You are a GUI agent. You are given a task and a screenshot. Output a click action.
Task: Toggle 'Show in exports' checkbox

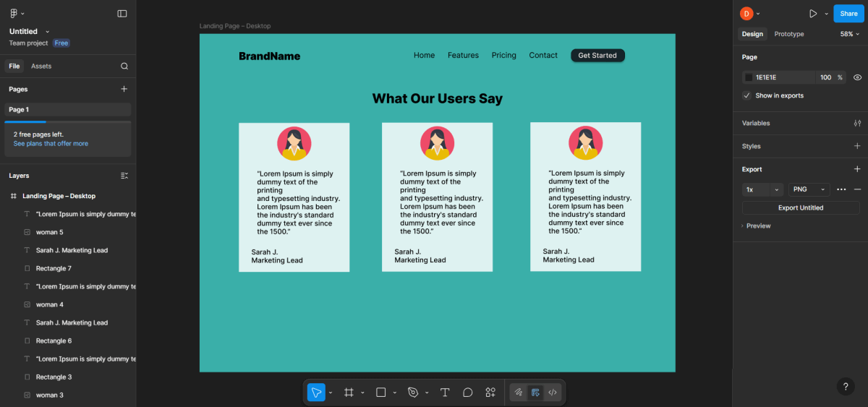coord(747,95)
